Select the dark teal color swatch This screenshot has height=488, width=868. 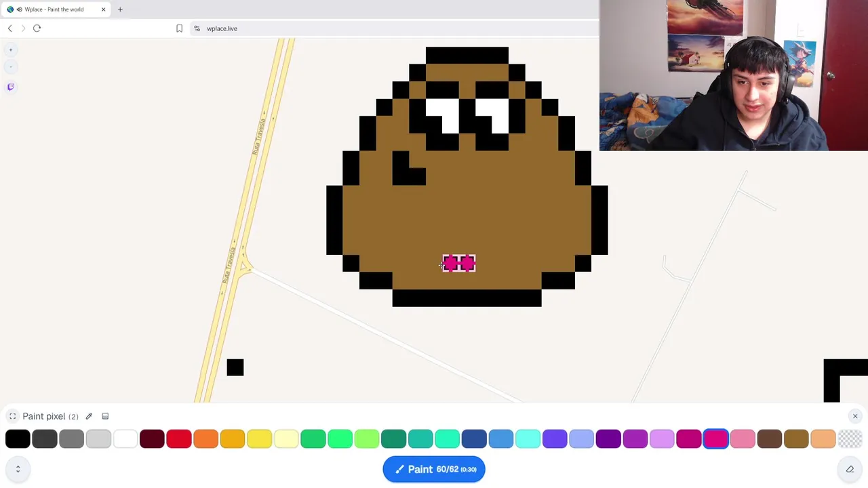(x=393, y=439)
